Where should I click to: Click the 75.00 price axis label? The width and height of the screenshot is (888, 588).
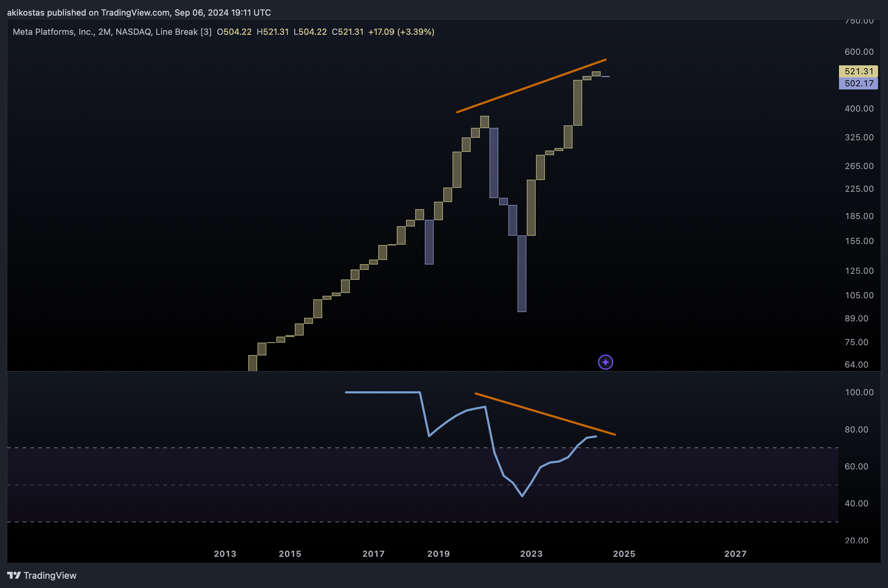[856, 342]
